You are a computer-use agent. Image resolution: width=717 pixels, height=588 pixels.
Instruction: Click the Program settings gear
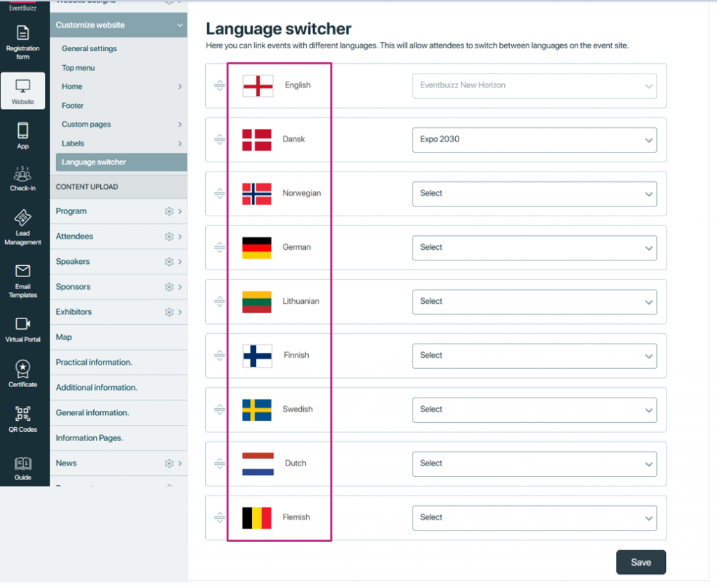click(x=169, y=211)
